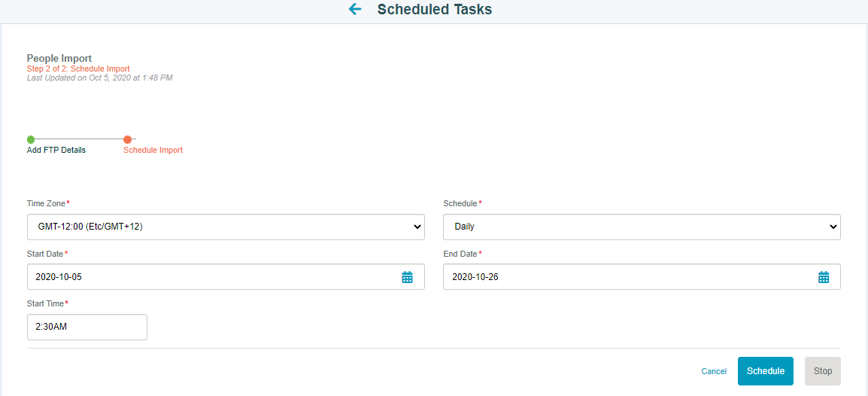Click the Time Zone field label
This screenshot has height=396, width=868.
coord(48,203)
